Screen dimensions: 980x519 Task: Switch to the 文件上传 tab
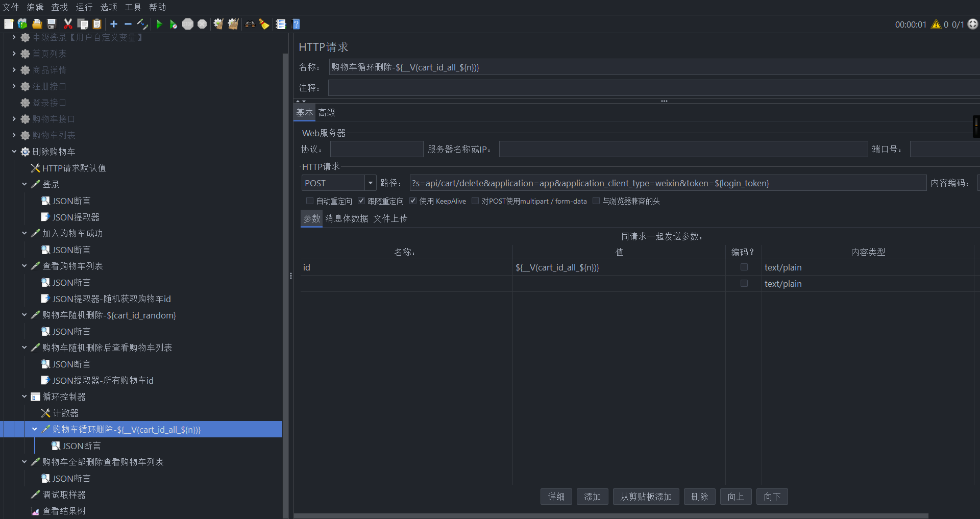(390, 218)
